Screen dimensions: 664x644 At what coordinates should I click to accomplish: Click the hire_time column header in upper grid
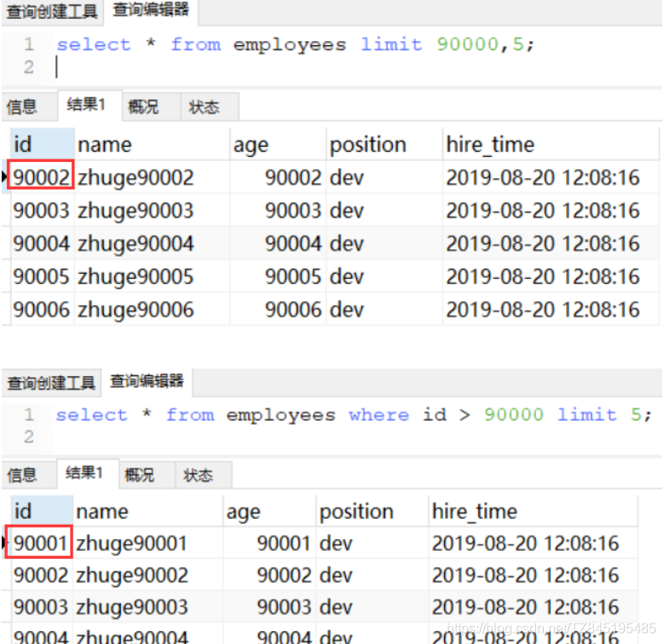[551, 144]
